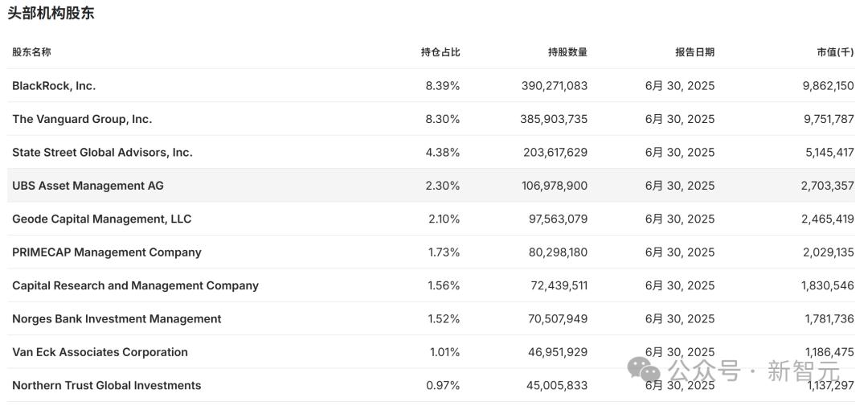This screenshot has height=406, width=868.
Task: Open Van Eck Associates Corporation entry
Action: pyautogui.click(x=100, y=352)
